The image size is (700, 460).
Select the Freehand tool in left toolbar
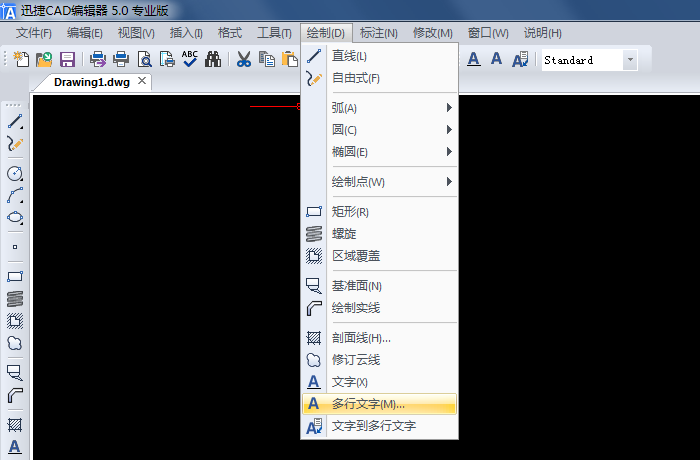point(15,143)
